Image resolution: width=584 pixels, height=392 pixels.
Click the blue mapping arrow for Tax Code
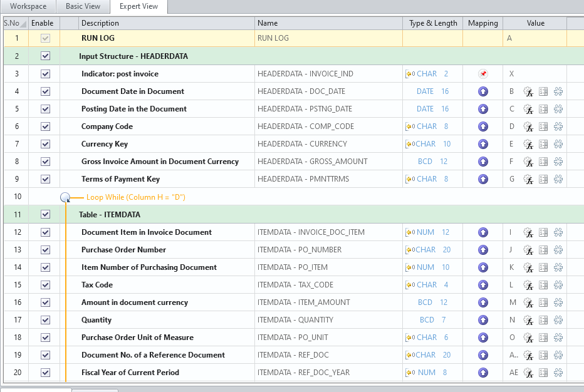pos(483,285)
